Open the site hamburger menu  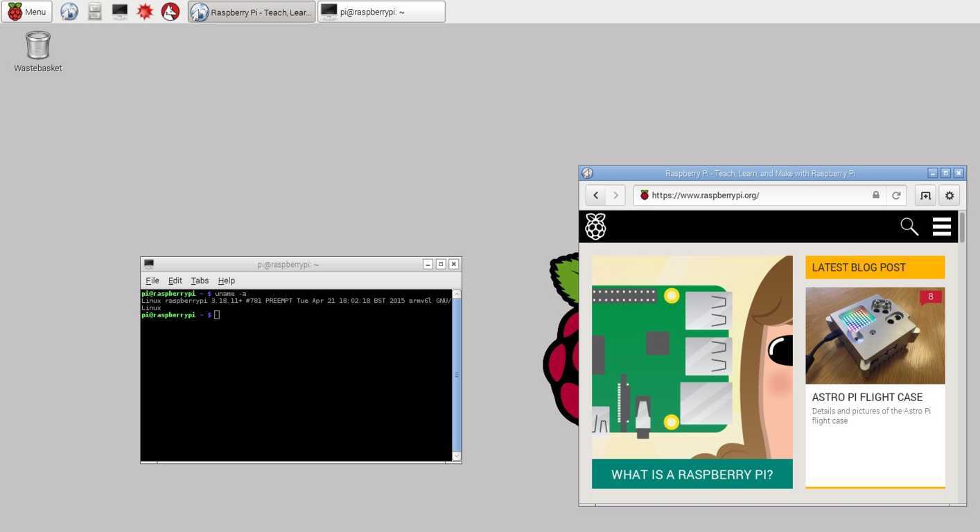coord(942,227)
